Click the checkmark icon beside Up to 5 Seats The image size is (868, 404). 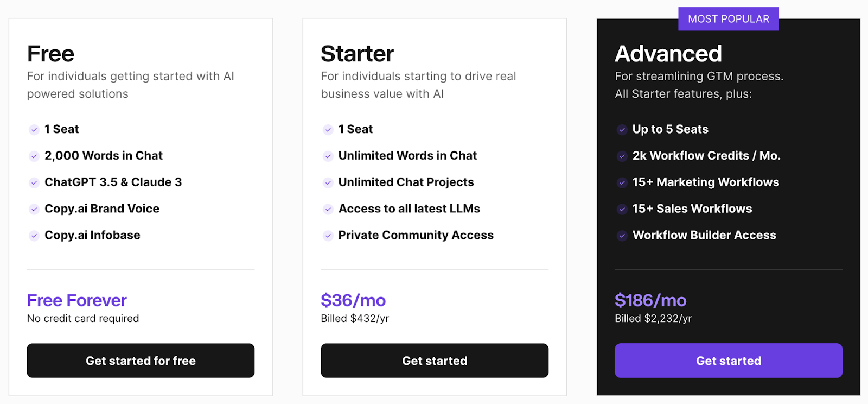pyautogui.click(x=622, y=130)
